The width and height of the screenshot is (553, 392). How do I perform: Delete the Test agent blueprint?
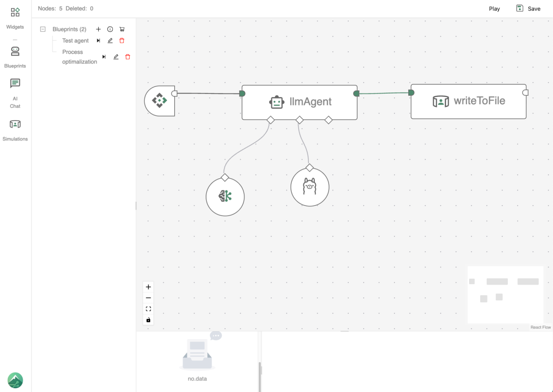[x=122, y=41]
